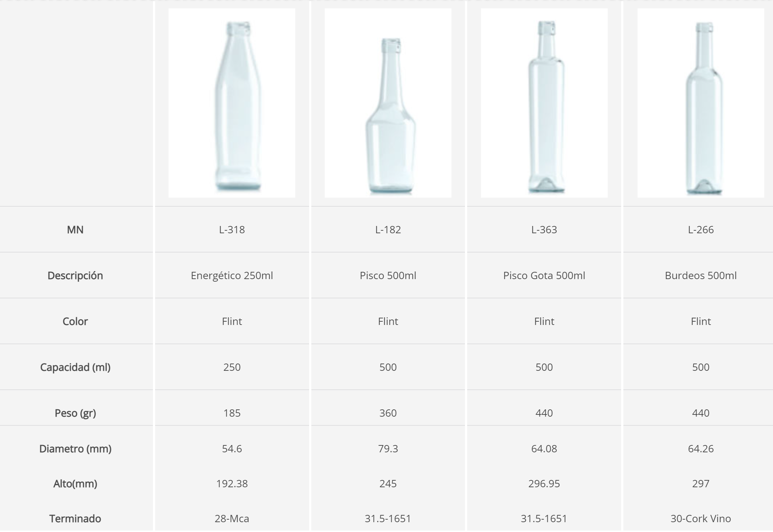Click model number L-318
Image resolution: width=773 pixels, height=532 pixels.
coord(232,230)
